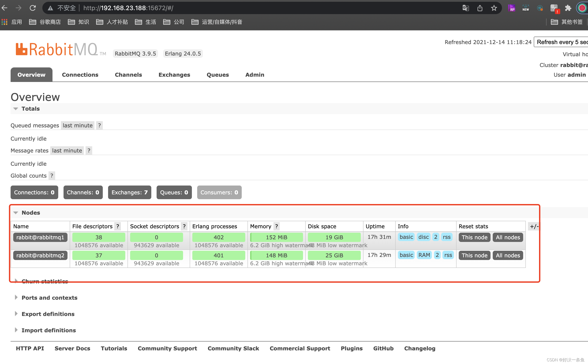The image size is (588, 364).
Task: Click rabbitmq1 file descriptors bar 38
Action: pyautogui.click(x=99, y=237)
